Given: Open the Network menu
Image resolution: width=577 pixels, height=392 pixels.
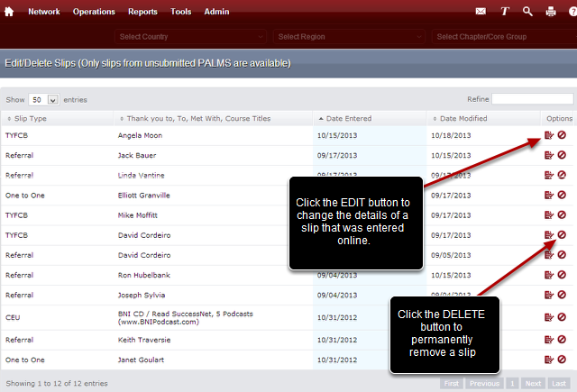Looking at the screenshot, I should (x=43, y=12).
